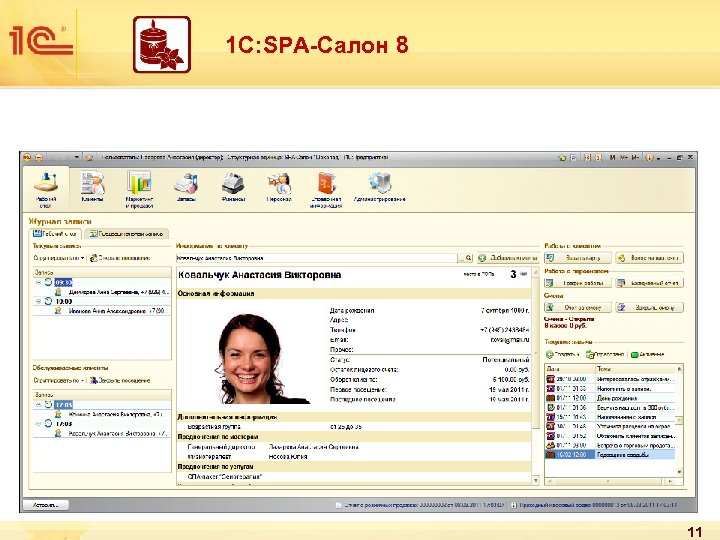Click the home icon in the title bar
This screenshot has height=540, width=720.
[562, 158]
